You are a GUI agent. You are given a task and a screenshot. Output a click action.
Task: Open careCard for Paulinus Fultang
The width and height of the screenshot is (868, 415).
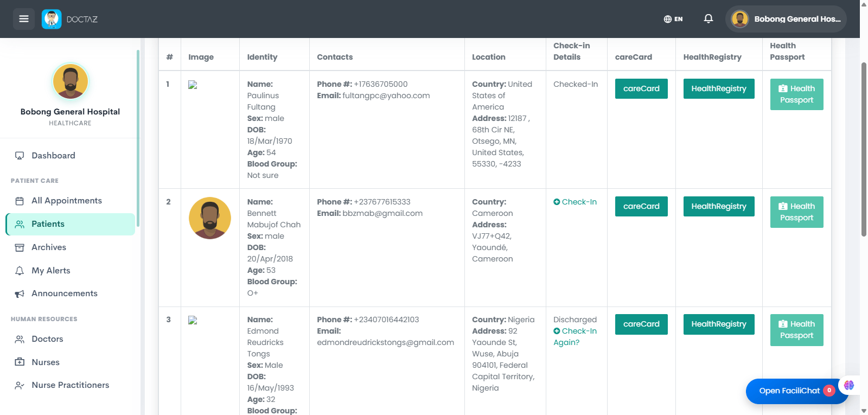pyautogui.click(x=641, y=88)
